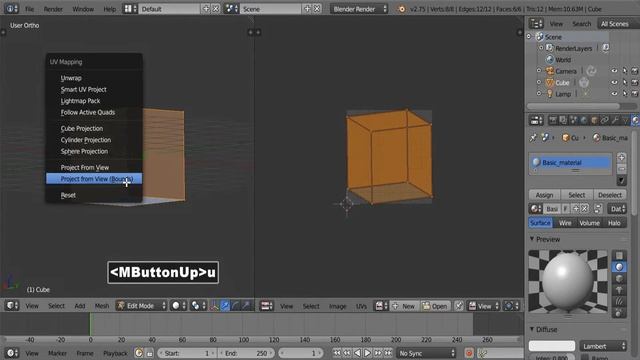Viewport: 640px width, 360px height.
Task: Open the outliner Search menu
Action: coord(581,24)
